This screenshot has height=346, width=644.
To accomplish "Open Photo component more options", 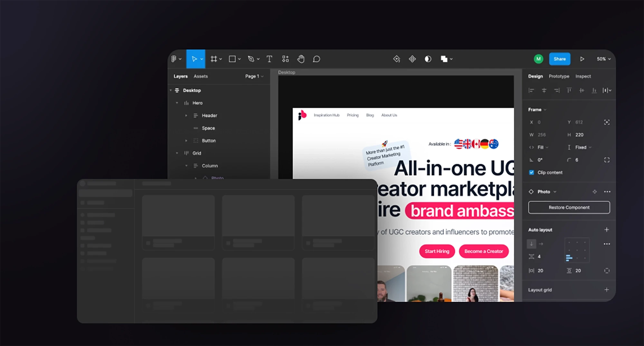I will coord(607,192).
